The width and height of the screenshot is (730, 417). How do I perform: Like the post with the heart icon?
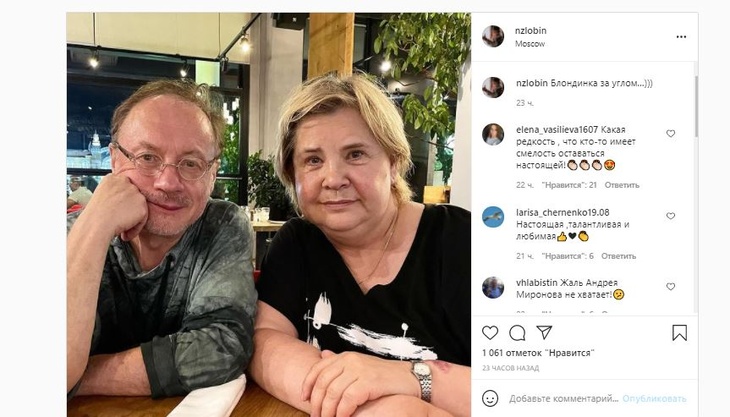(490, 333)
